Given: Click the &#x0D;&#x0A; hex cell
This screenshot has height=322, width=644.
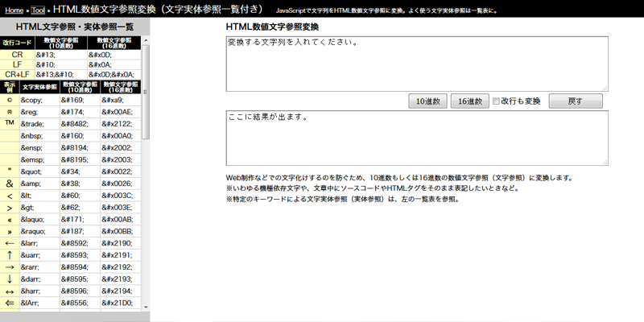Looking at the screenshot, I should (114, 74).
